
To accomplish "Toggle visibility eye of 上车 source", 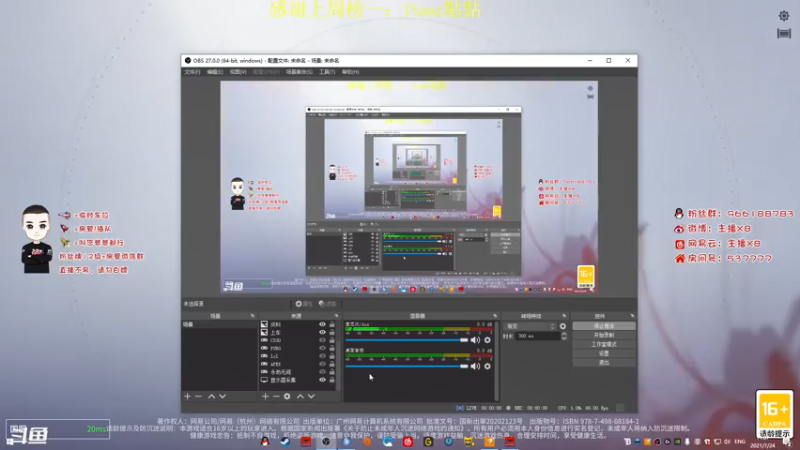I will pos(322,332).
